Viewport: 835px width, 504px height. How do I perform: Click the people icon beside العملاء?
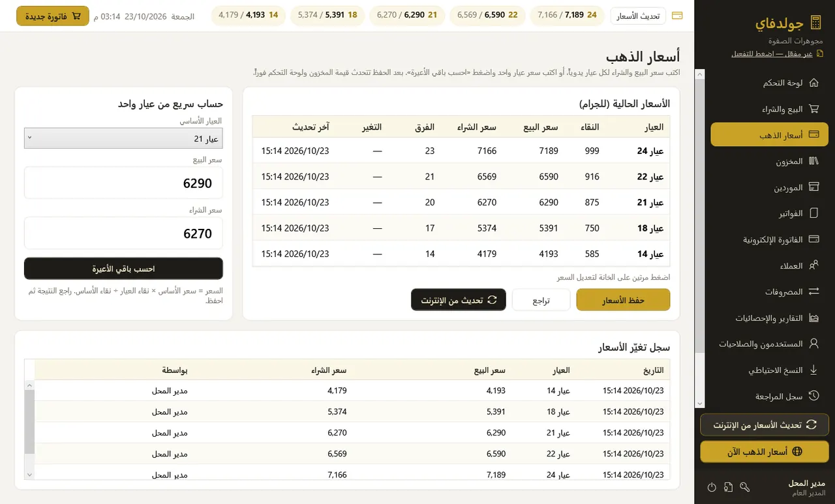click(813, 265)
